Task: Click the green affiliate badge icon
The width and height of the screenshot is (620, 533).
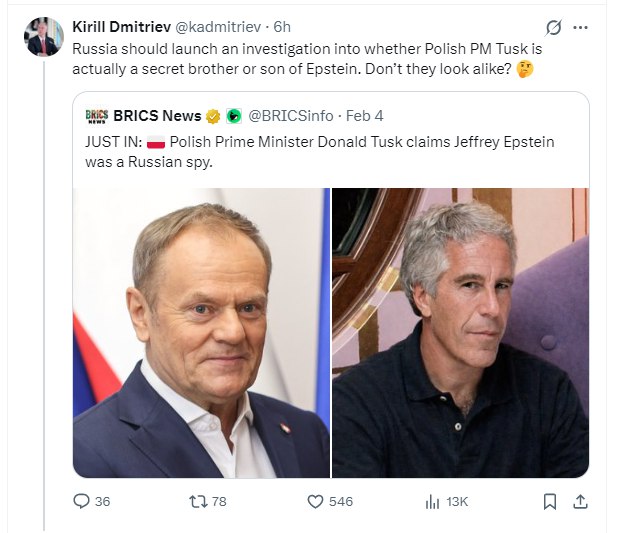Action: pyautogui.click(x=233, y=116)
